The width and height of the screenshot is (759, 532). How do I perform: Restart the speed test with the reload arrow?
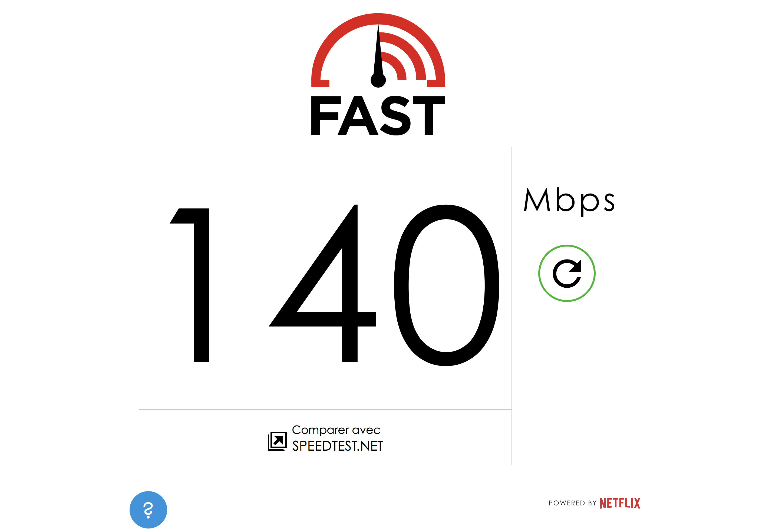567,273
